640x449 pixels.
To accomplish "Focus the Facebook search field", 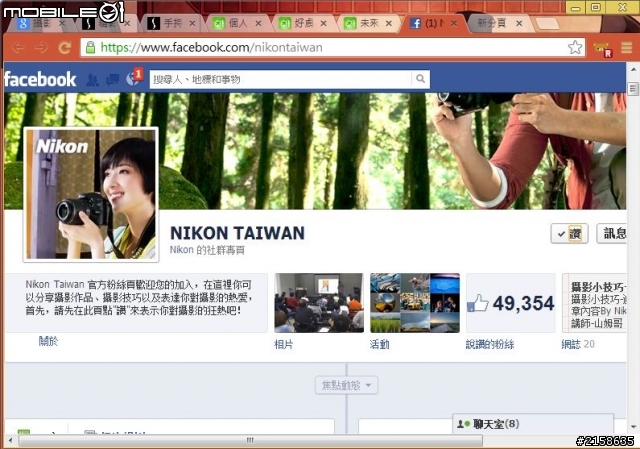I will (281, 79).
